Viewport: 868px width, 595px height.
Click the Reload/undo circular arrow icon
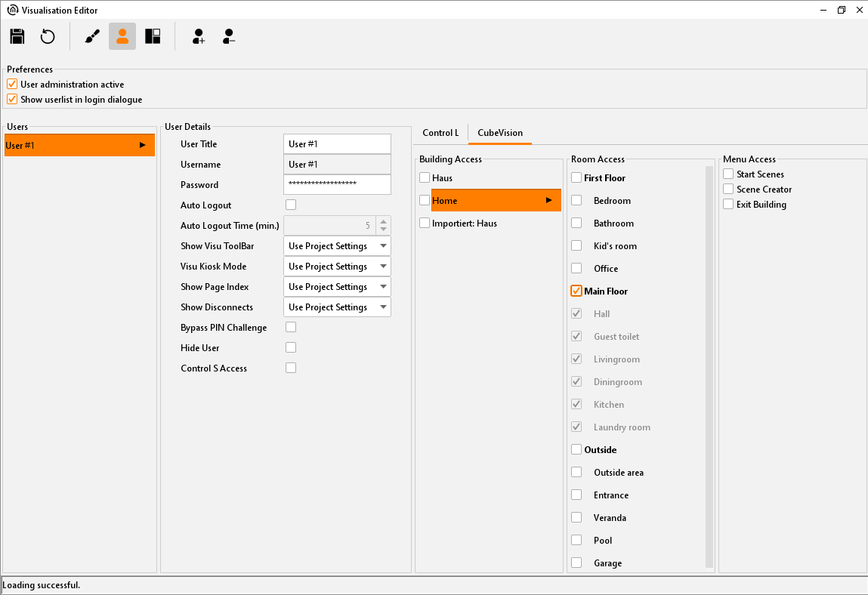click(x=48, y=36)
